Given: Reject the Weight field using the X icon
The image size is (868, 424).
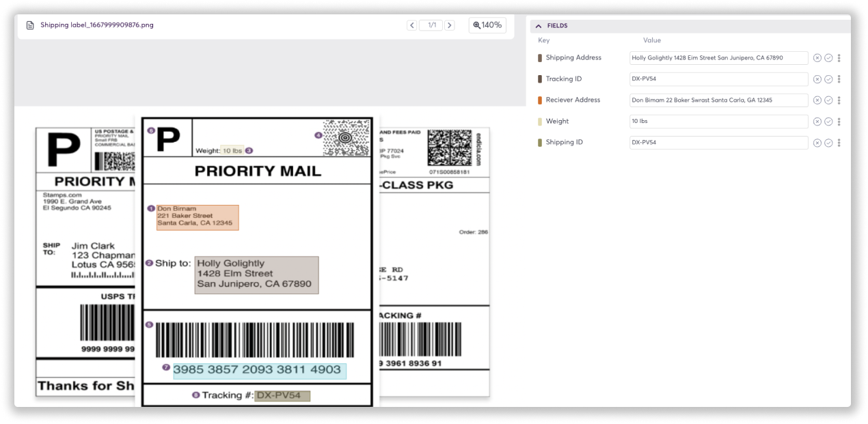Looking at the screenshot, I should [817, 121].
